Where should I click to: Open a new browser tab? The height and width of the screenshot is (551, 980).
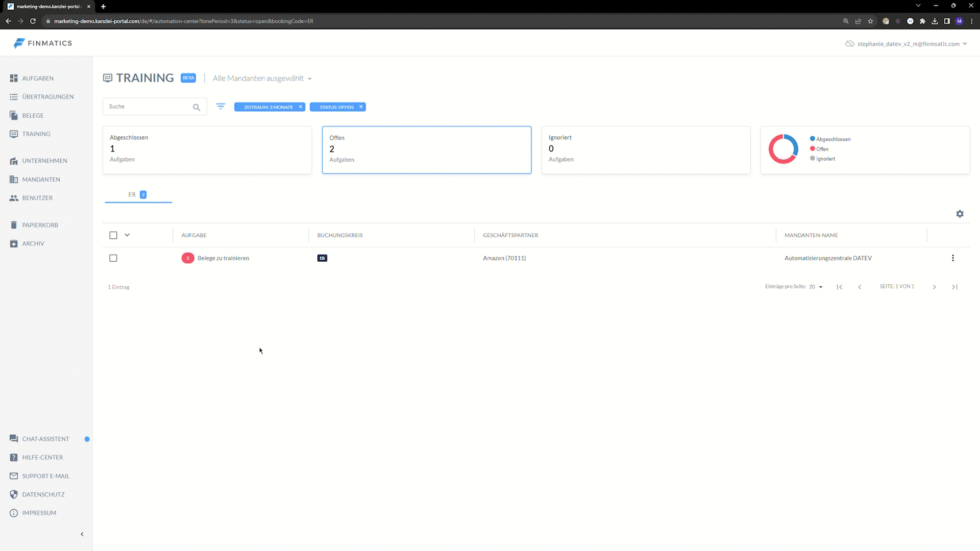[103, 6]
